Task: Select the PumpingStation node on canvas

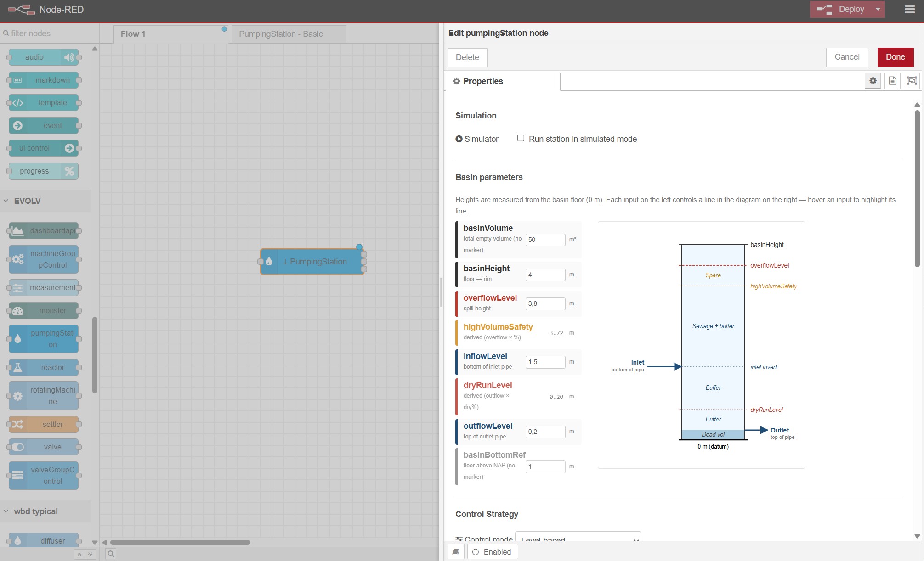Action: (x=312, y=262)
